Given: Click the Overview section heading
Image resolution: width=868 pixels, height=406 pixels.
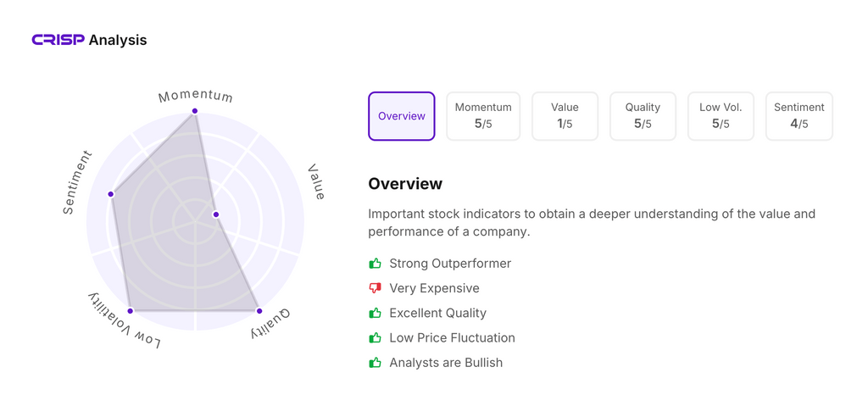Looking at the screenshot, I should pos(405,184).
